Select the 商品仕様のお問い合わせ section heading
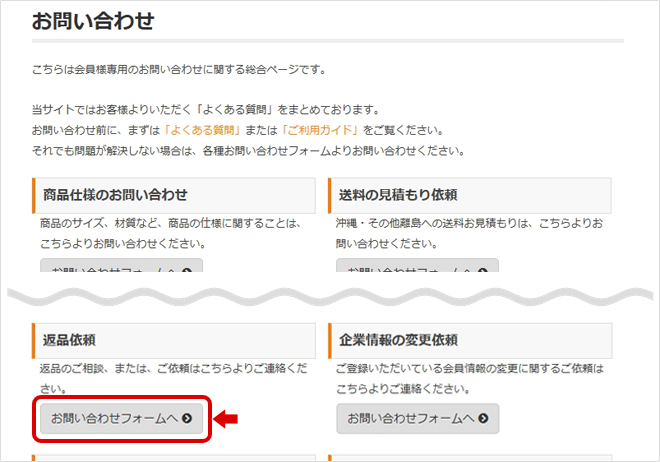Viewport: 660px width, 462px height. [x=115, y=194]
